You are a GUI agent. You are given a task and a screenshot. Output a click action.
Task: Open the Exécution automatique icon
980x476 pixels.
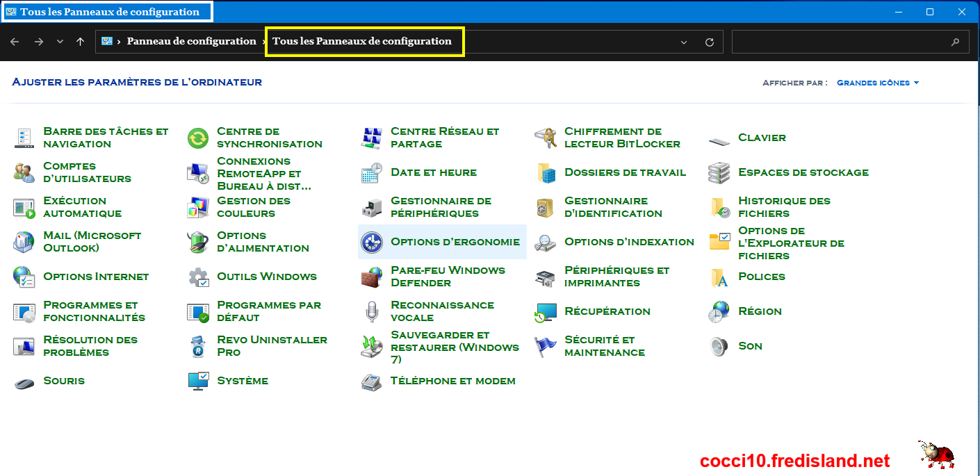pos(24,207)
